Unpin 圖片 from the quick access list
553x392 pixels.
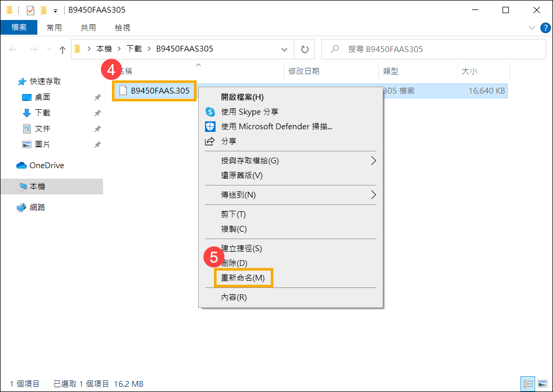(97, 144)
